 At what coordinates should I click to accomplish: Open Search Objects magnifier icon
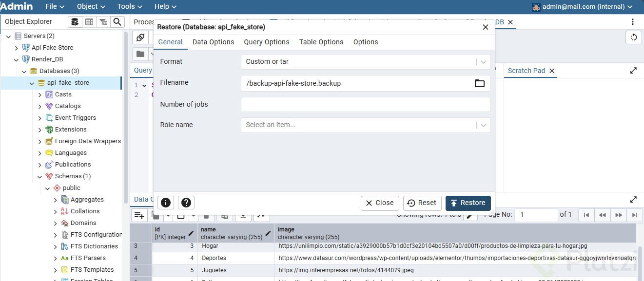(x=117, y=22)
